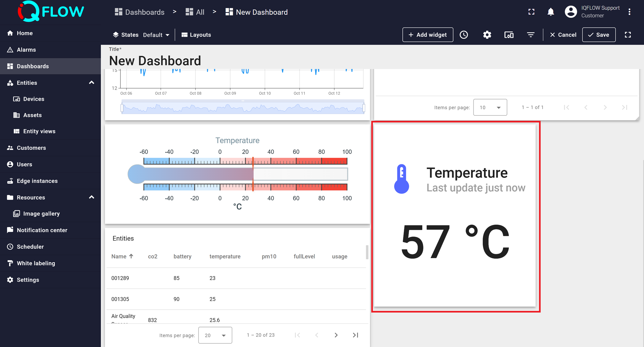Open the three-dot menu top right
This screenshot has height=347, width=644.
tap(629, 12)
